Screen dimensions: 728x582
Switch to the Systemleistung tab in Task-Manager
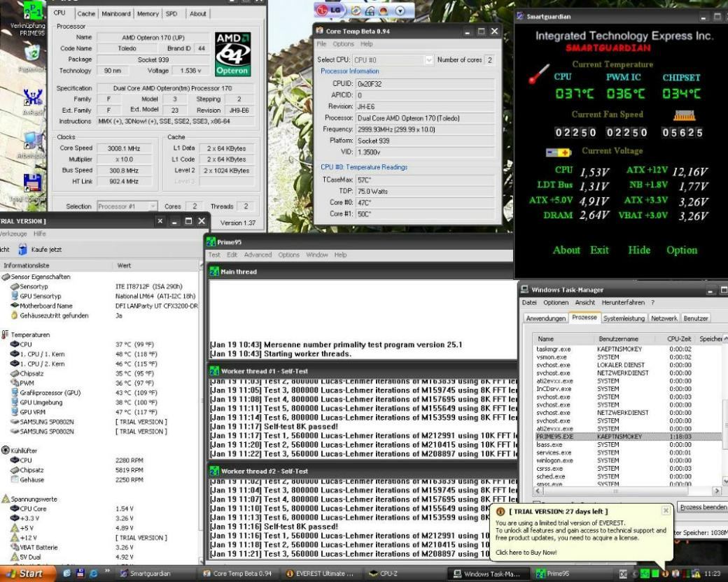coord(624,318)
